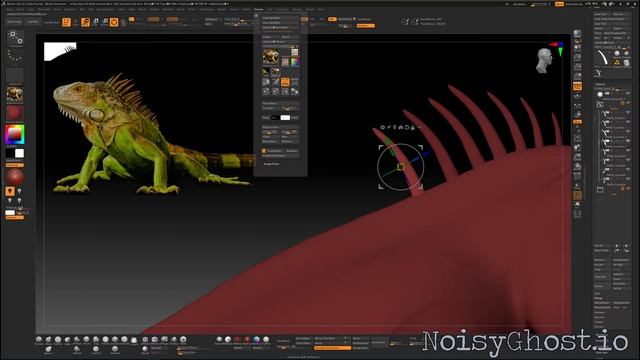Image resolution: width=640 pixels, height=360 pixels.
Task: Select the color spectrum texture thumbnail
Action: (294, 62)
